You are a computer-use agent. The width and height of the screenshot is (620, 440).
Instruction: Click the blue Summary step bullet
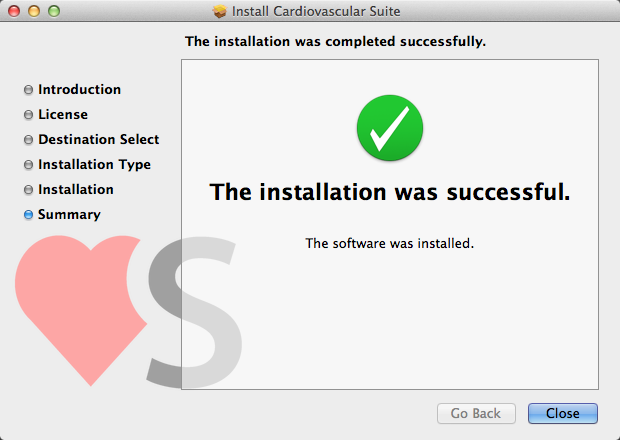coord(28,215)
